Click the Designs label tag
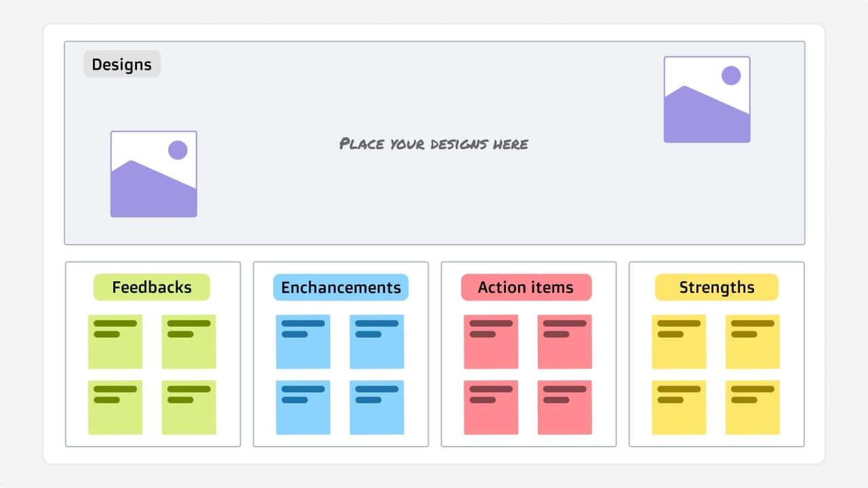Viewport: 868px width, 488px height. 122,64
